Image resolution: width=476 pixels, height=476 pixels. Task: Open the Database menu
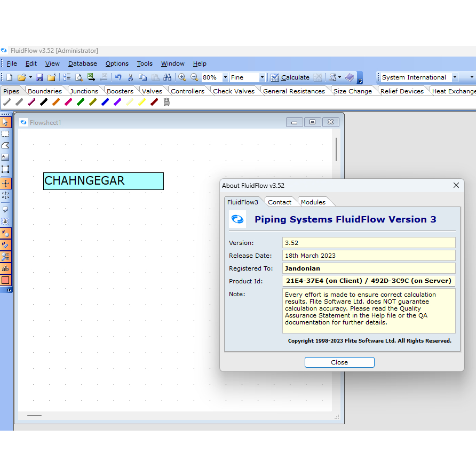pos(82,64)
